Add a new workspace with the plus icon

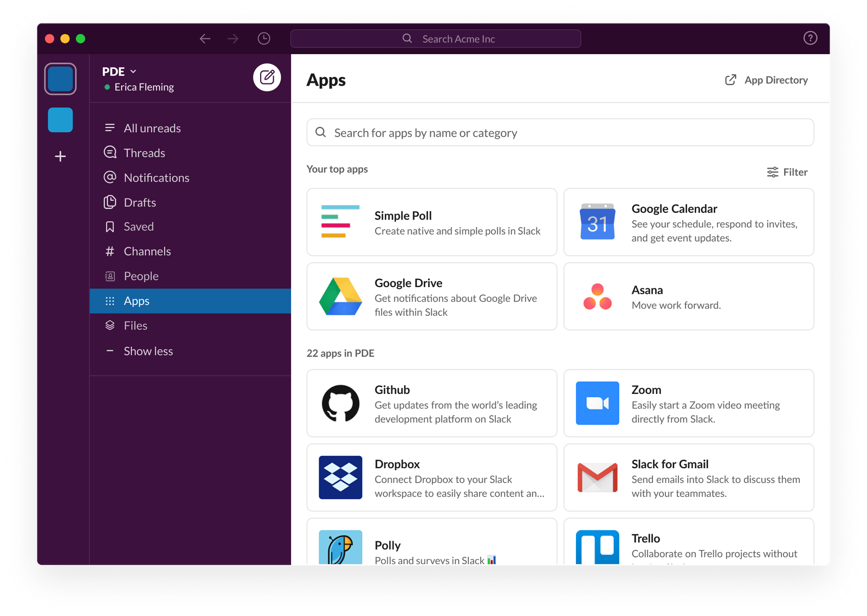coord(60,157)
